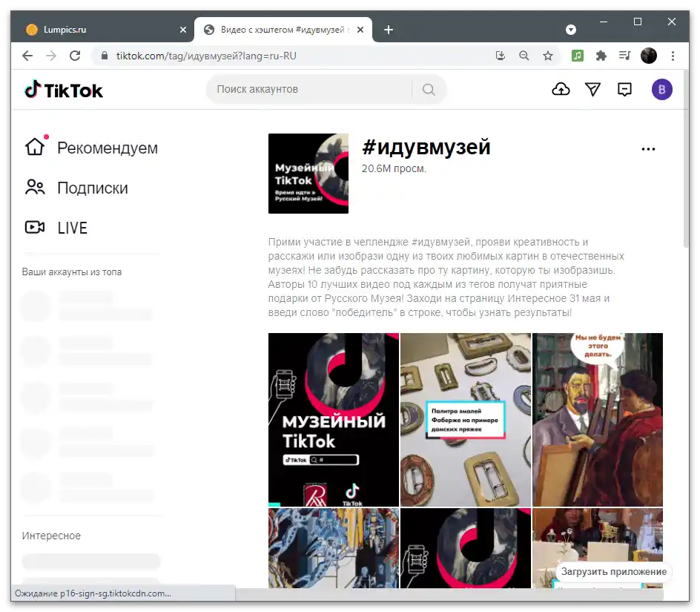The height and width of the screenshot is (612, 700).
Task: Open the Chrome profile avatar
Action: point(649,56)
